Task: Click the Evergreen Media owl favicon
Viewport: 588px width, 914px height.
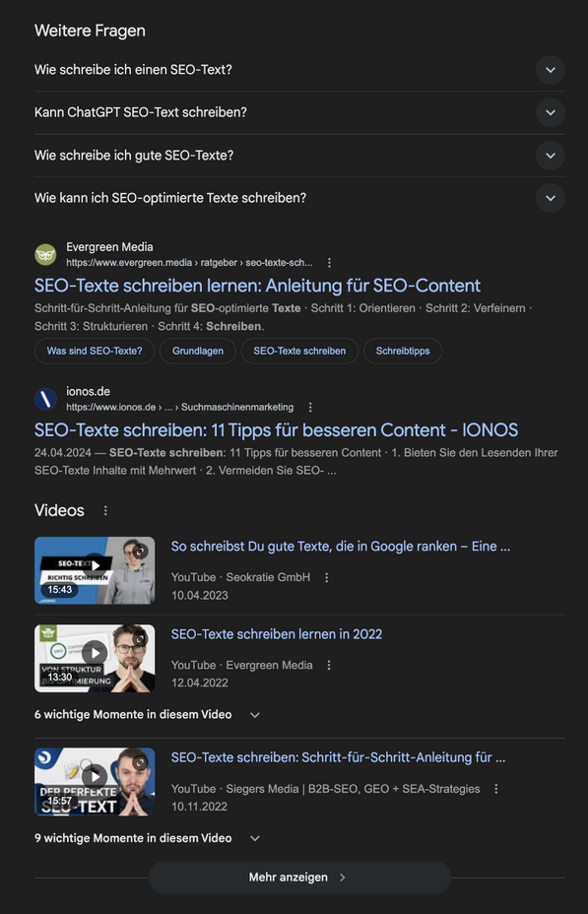Action: 45,255
